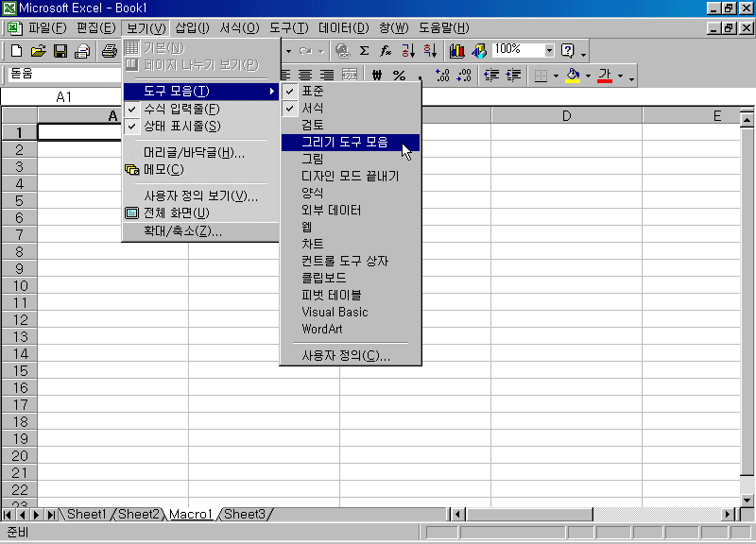This screenshot has height=544, width=756.
Task: Open the Paste Function fx icon
Action: 386,51
